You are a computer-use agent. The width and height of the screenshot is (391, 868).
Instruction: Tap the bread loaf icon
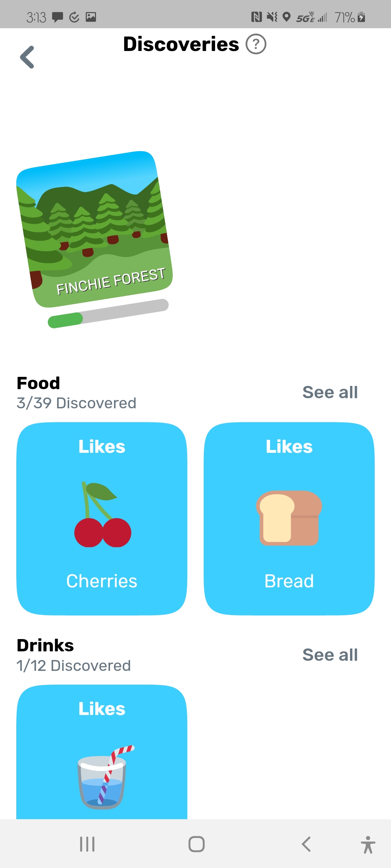[x=289, y=518]
